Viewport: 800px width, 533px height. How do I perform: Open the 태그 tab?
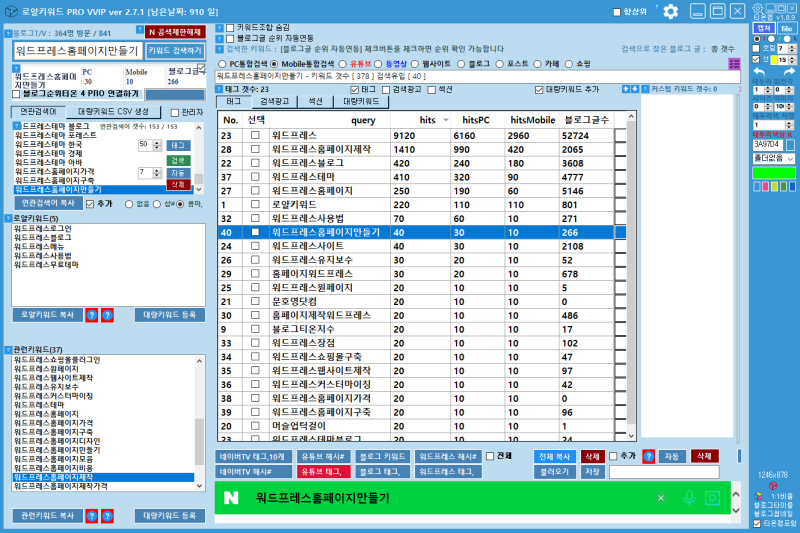point(234,101)
